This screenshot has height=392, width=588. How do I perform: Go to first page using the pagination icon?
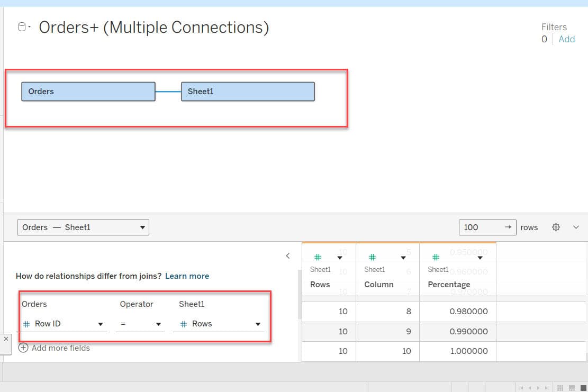[521, 387]
